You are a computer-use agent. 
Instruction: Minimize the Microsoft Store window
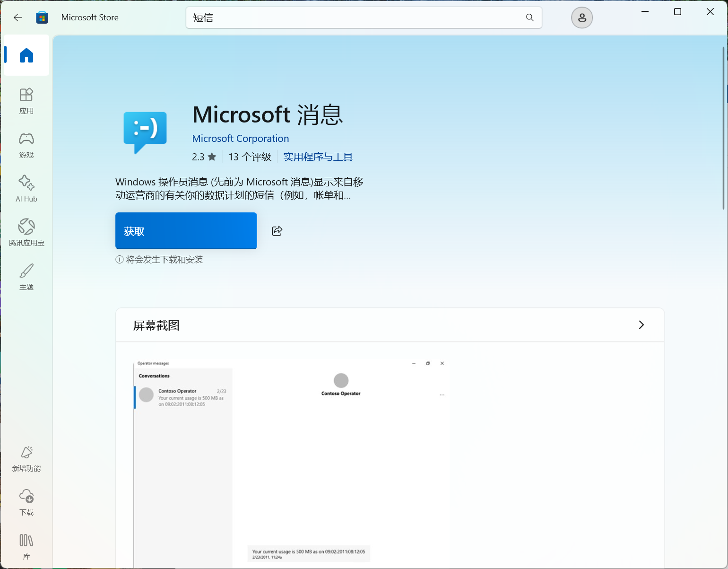645,12
